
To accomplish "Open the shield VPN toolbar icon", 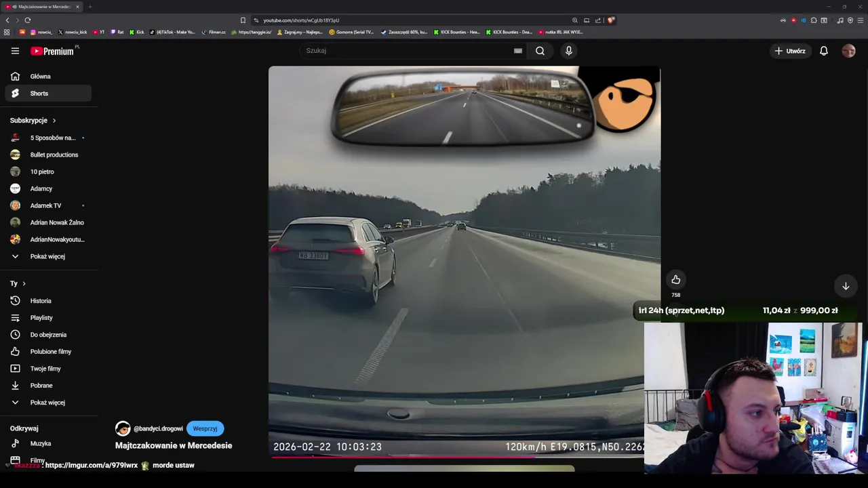I will pyautogui.click(x=850, y=20).
